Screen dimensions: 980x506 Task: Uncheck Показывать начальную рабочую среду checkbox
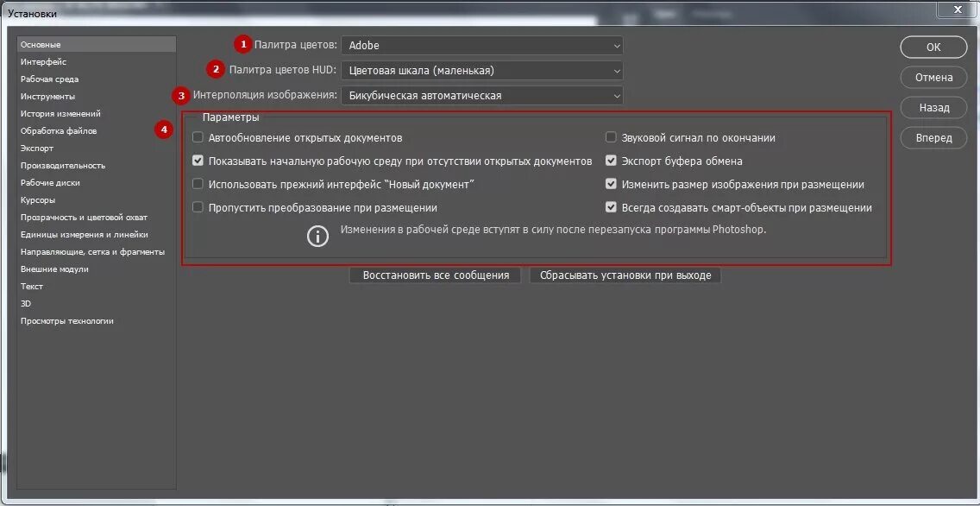tap(198, 161)
